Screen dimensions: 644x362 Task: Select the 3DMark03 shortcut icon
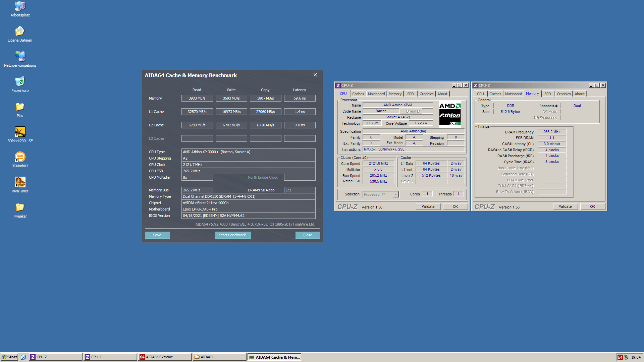pyautogui.click(x=20, y=160)
